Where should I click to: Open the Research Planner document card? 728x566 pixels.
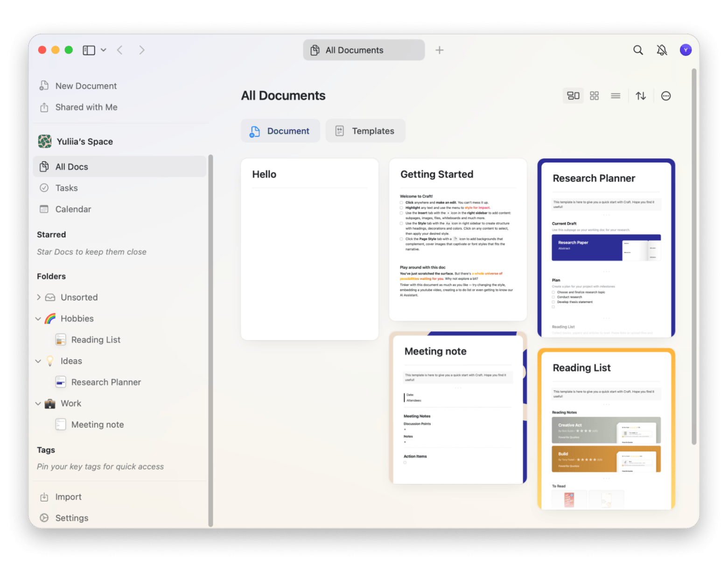pyautogui.click(x=606, y=248)
